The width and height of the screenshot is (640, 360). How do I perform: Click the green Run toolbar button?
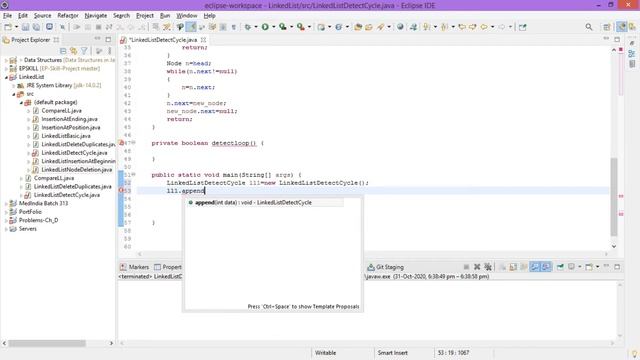(x=265, y=27)
